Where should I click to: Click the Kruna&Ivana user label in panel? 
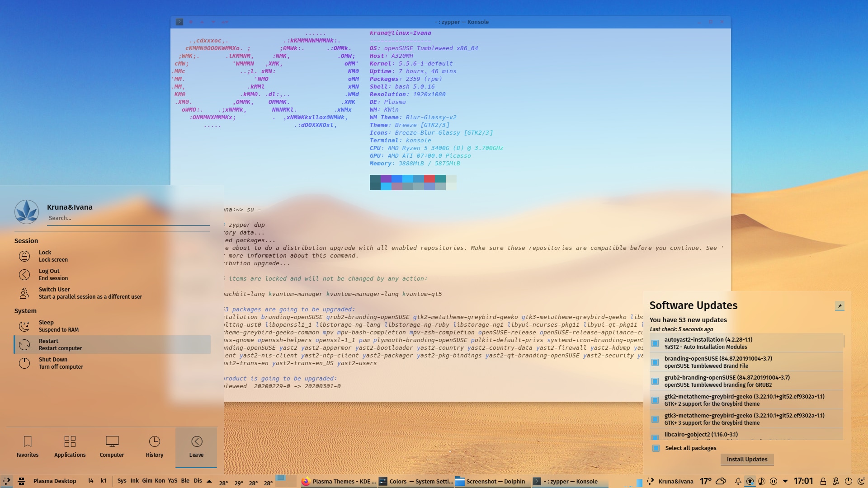point(676,482)
